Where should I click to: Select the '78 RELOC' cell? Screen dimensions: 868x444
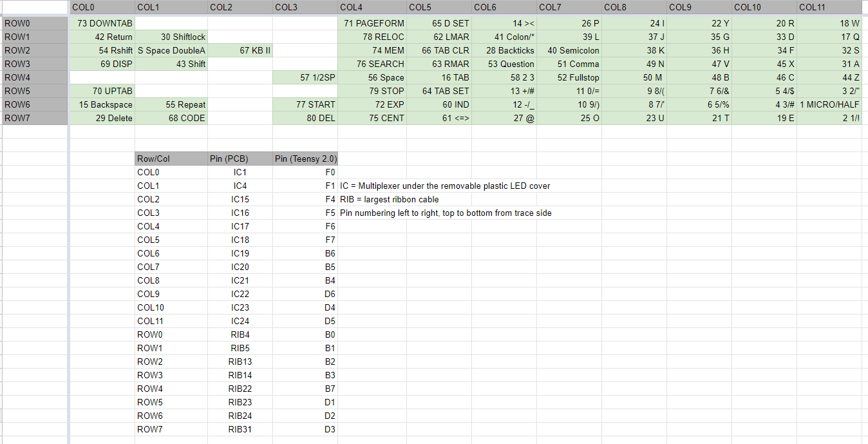372,37
